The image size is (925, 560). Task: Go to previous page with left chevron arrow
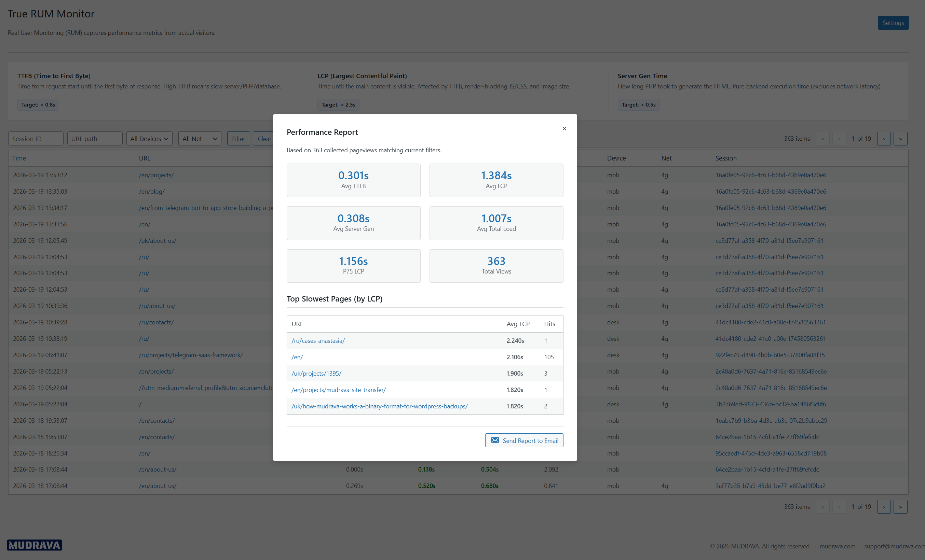pyautogui.click(x=840, y=138)
